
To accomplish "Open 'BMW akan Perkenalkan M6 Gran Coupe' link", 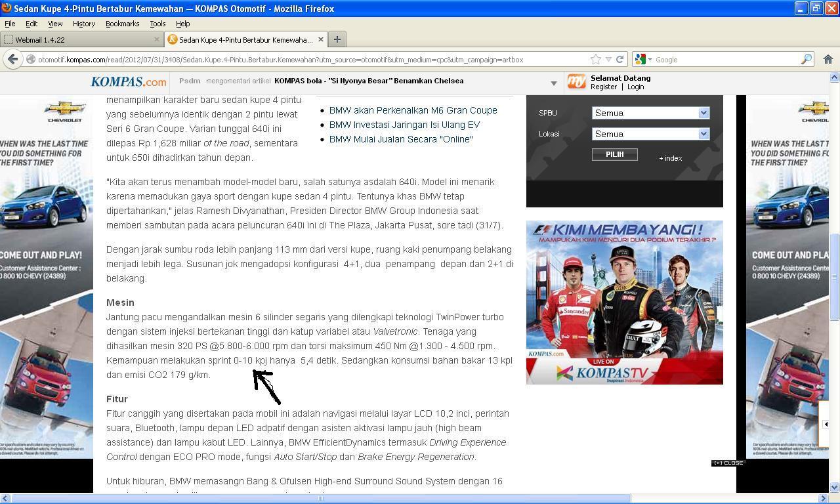I will pos(413,110).
